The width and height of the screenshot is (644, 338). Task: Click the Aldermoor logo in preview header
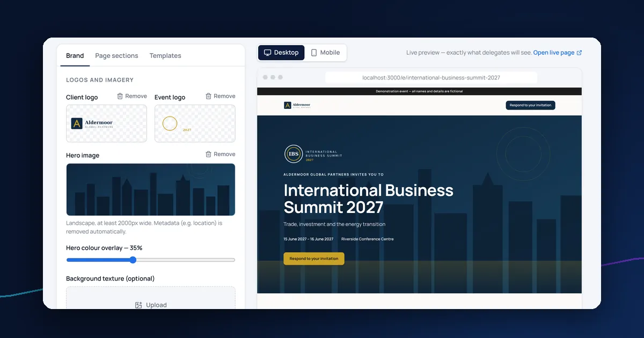click(297, 105)
